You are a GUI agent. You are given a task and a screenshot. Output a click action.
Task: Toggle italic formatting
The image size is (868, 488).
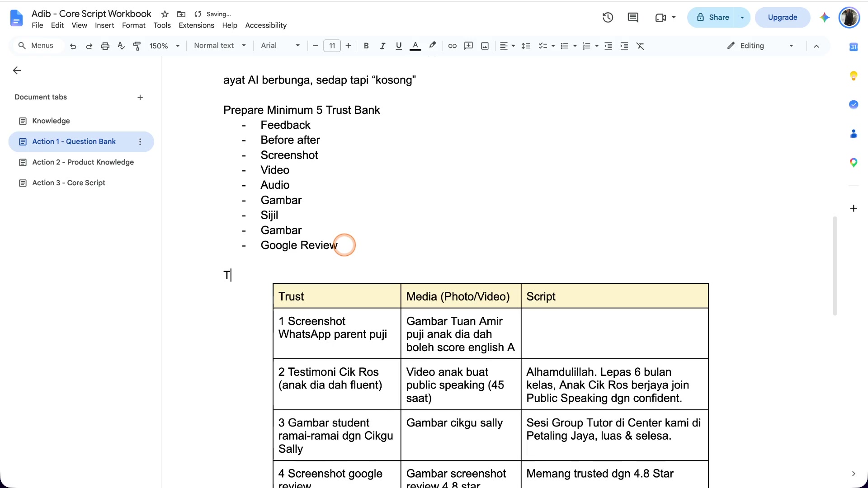pyautogui.click(x=382, y=46)
